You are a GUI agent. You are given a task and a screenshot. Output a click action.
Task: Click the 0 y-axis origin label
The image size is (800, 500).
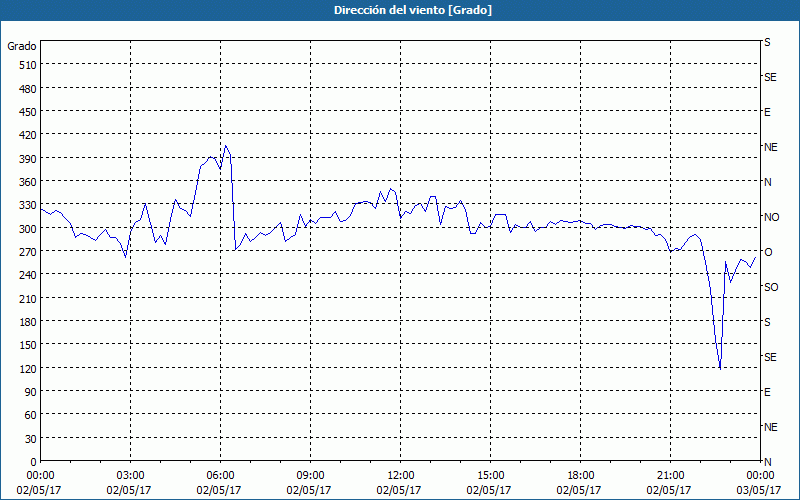click(x=34, y=462)
